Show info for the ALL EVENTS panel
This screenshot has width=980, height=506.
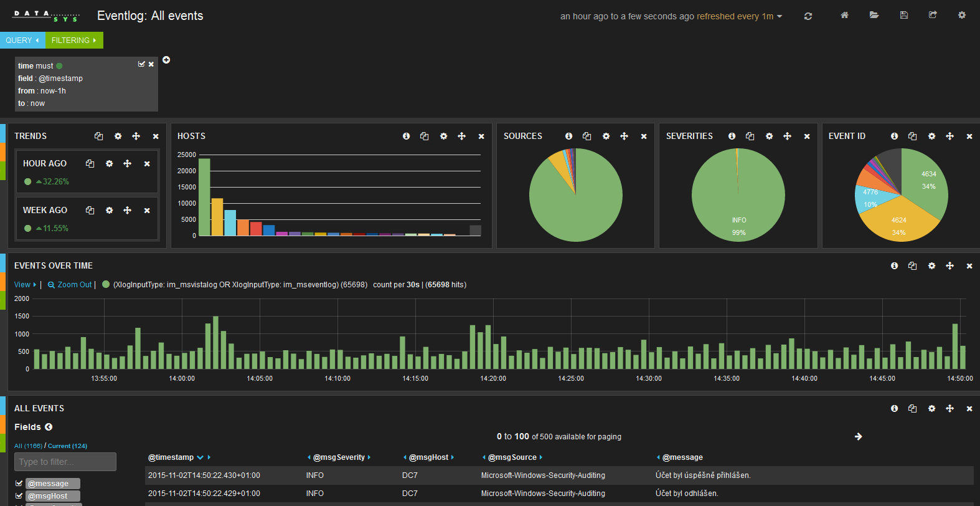894,408
